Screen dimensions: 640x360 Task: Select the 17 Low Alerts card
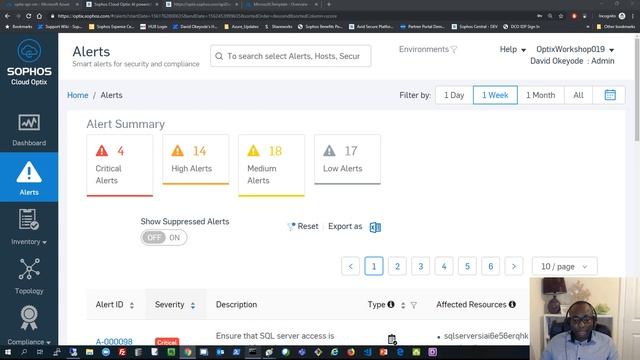click(347, 160)
